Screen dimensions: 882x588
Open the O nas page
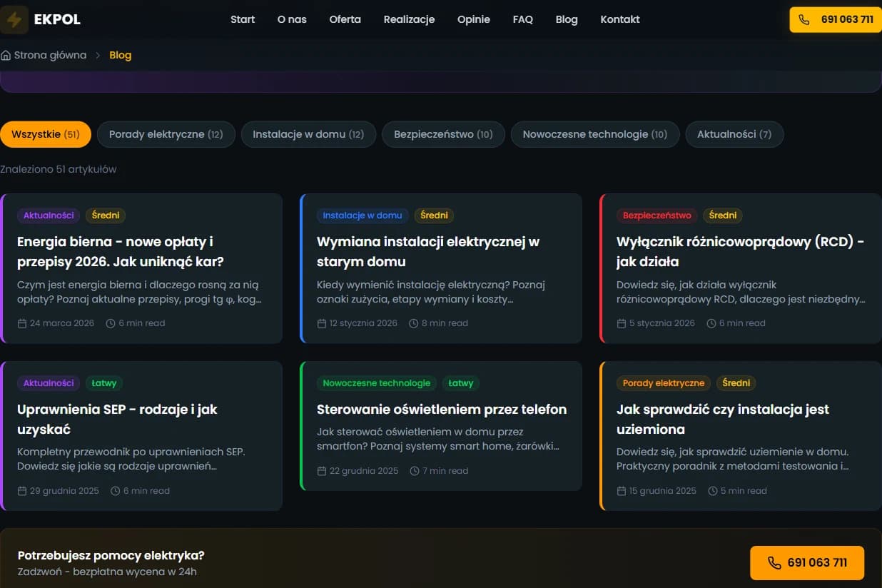click(x=292, y=19)
